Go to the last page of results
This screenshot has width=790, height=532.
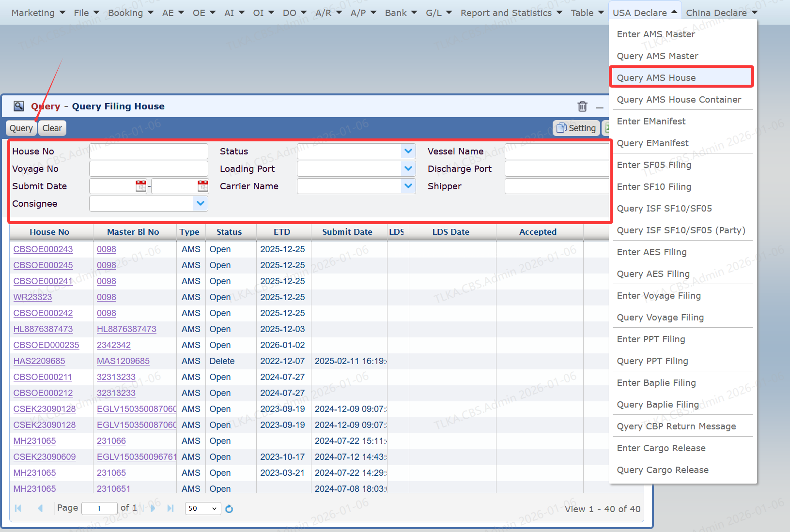pyautogui.click(x=170, y=508)
